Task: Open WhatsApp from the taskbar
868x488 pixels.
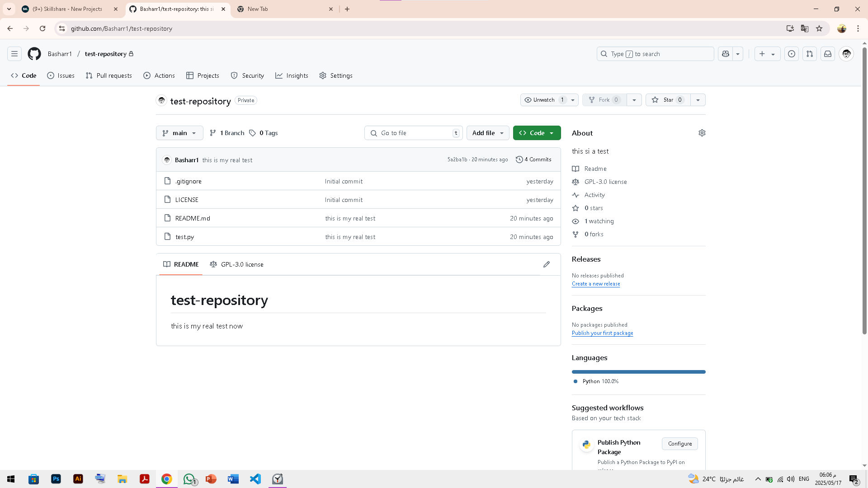Action: [189, 479]
